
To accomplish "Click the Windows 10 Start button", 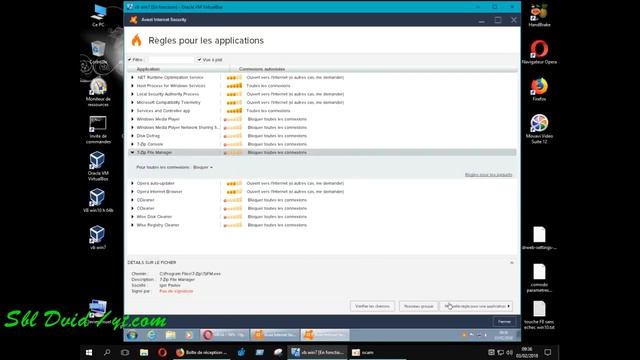I will point(89,352).
